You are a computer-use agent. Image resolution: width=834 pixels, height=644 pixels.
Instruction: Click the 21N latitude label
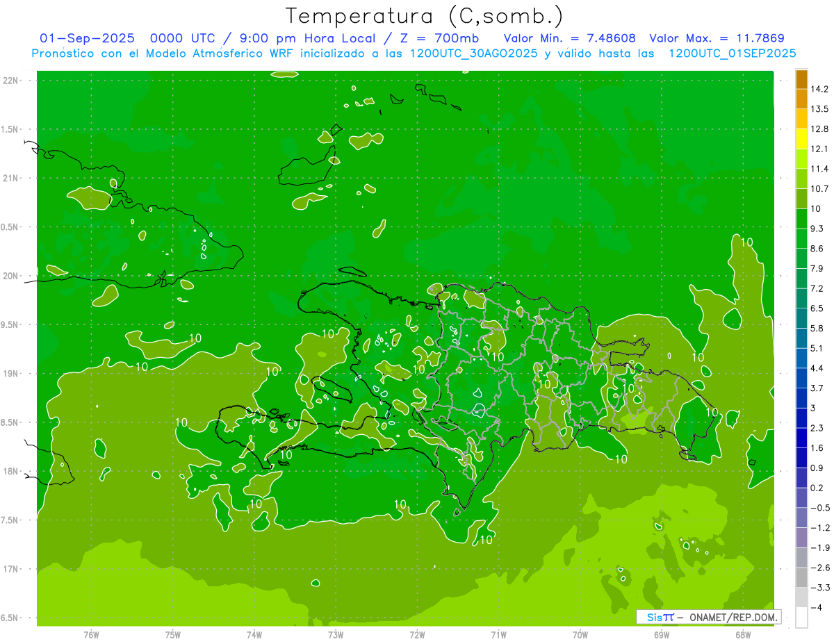click(x=12, y=178)
